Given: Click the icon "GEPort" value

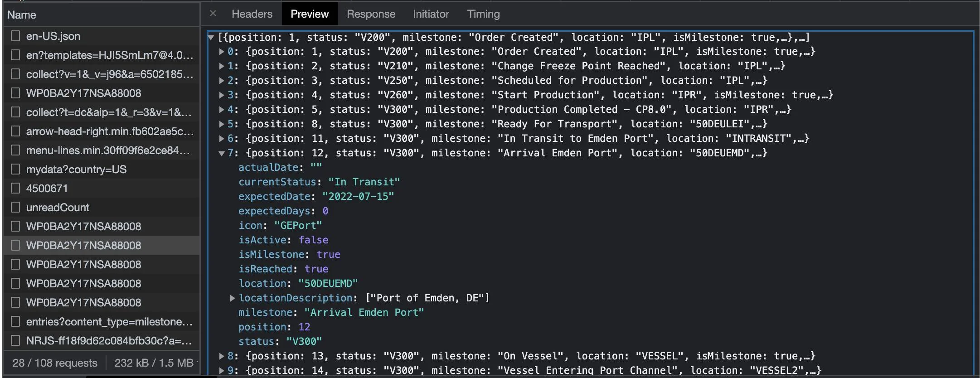Looking at the screenshot, I should 298,225.
